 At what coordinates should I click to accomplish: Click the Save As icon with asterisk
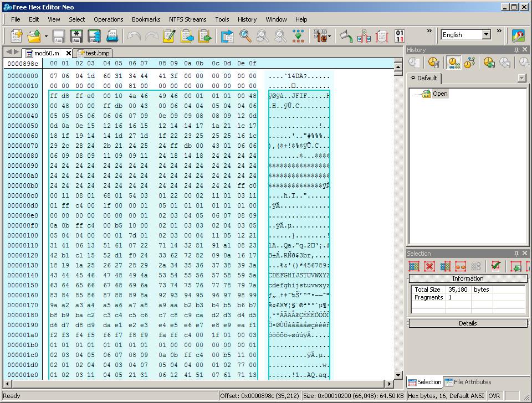click(x=76, y=35)
